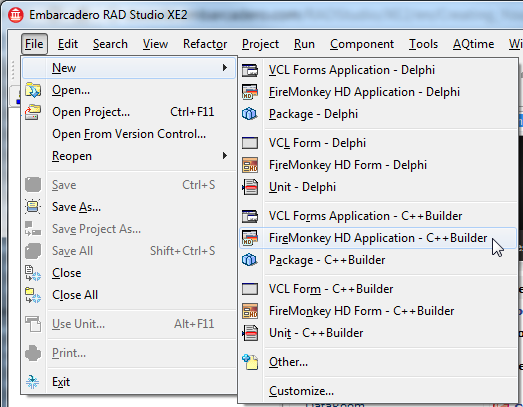Choose Save As... from File menu

point(129,207)
